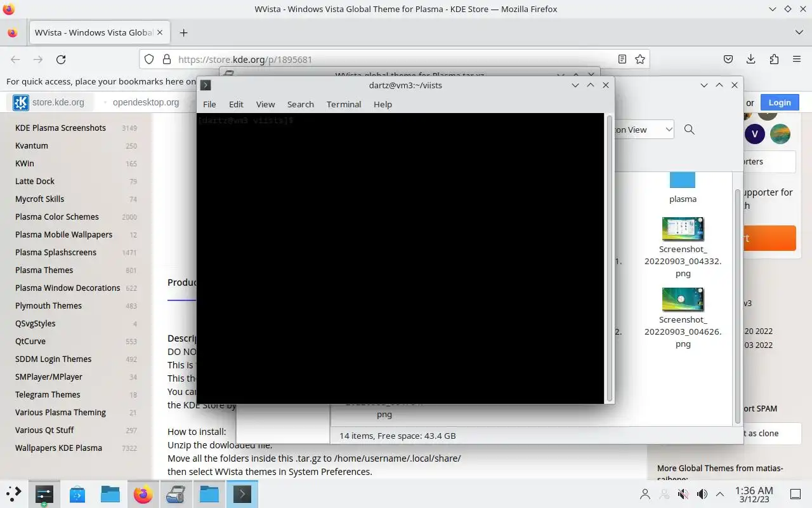Open the Latte Dock category
Screen dimensions: 812x508
pos(35,181)
